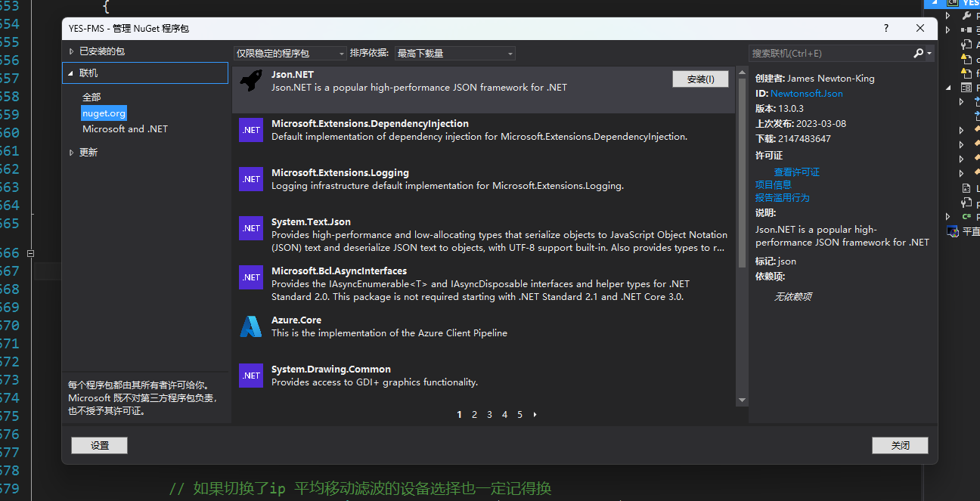Click the dialog help question mark icon
This screenshot has height=501, width=980.
coord(885,28)
